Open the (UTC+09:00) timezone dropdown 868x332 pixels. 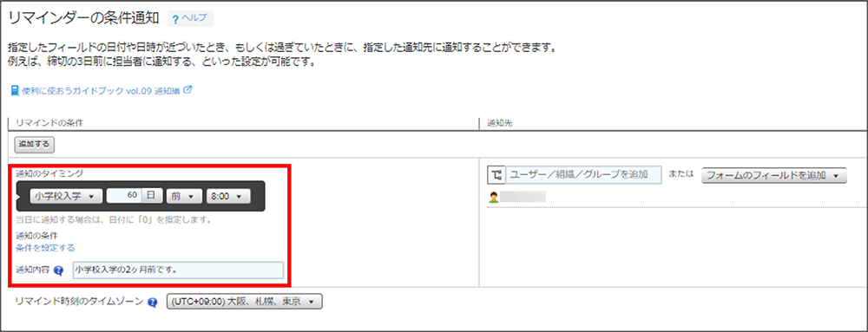pyautogui.click(x=244, y=303)
